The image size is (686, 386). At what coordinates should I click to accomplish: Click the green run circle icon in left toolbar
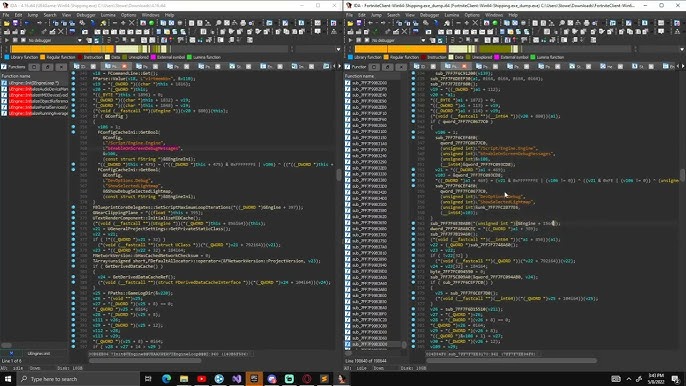[152, 23]
